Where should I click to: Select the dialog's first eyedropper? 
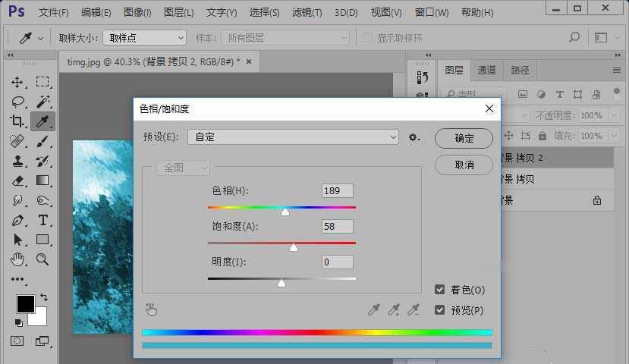pyautogui.click(x=374, y=309)
